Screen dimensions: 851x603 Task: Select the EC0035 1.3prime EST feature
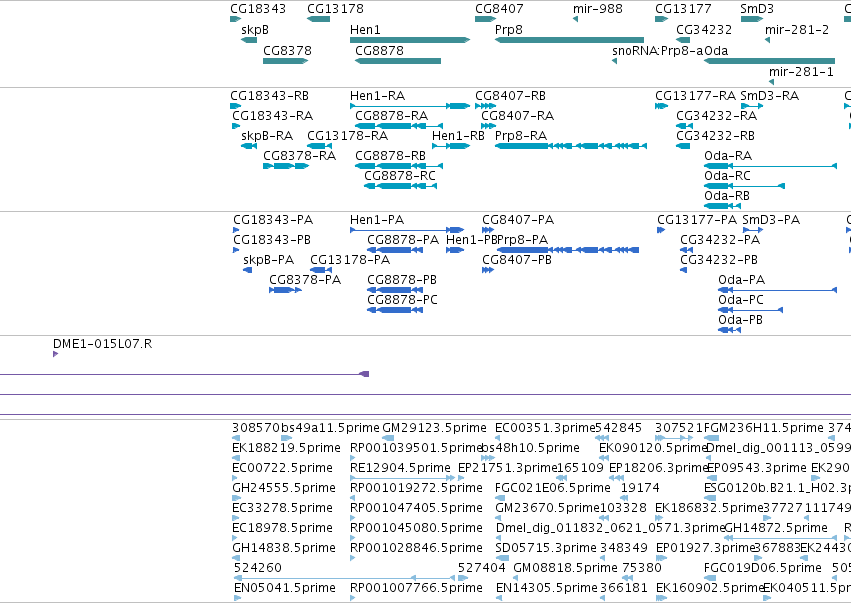click(500, 438)
